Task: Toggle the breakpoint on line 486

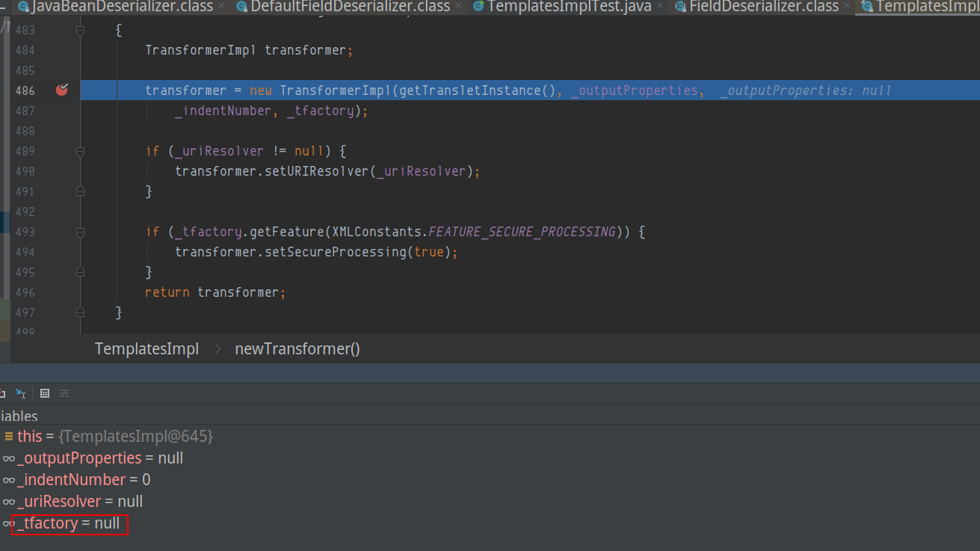Action: pos(62,90)
